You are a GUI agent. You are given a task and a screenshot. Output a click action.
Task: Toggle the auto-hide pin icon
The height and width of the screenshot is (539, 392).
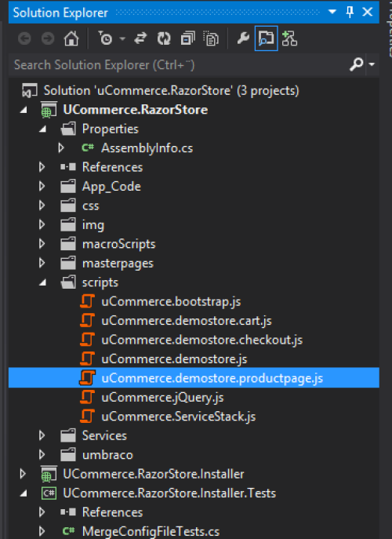point(350,12)
